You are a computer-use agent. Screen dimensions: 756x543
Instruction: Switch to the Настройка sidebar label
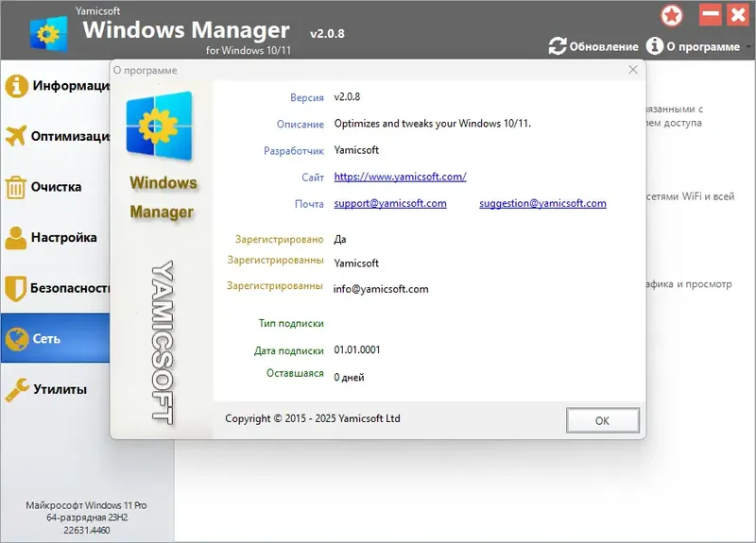63,238
